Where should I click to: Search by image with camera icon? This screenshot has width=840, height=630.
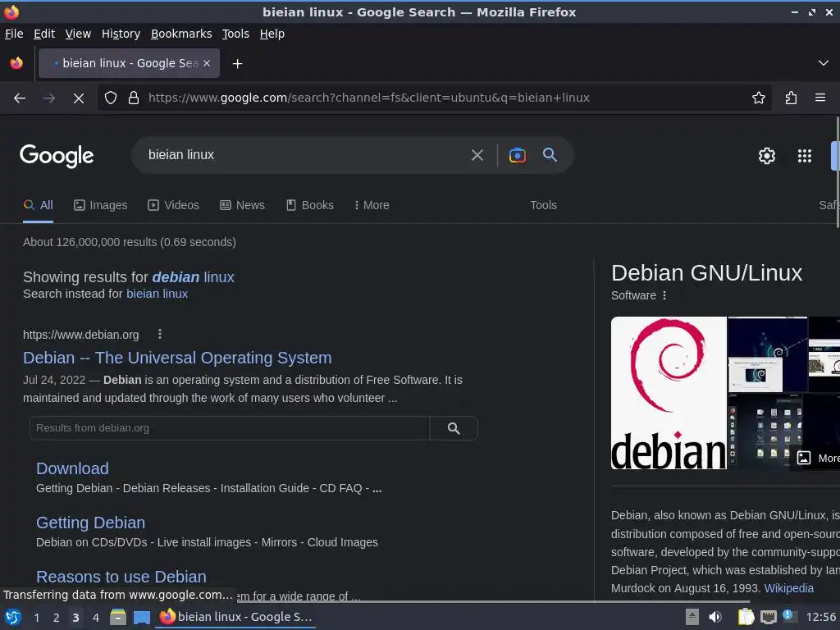pyautogui.click(x=517, y=155)
